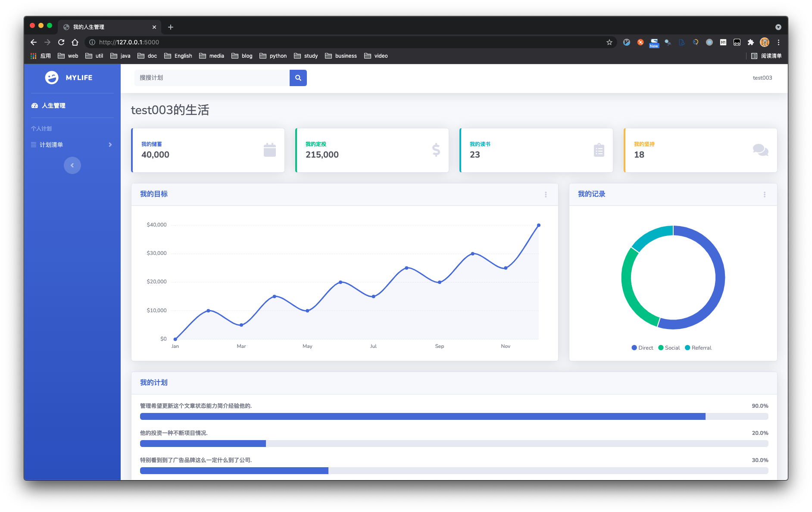
Task: Open the English bookmarks folder
Action: (x=178, y=56)
